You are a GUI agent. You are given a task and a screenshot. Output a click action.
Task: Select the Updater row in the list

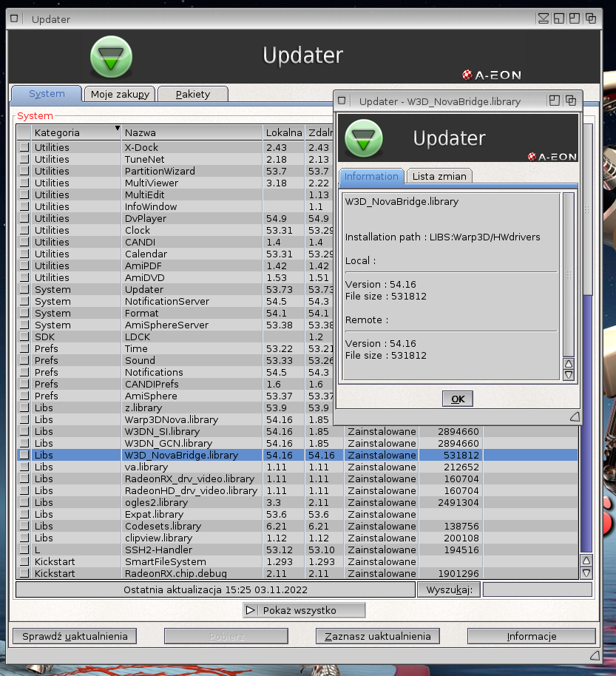(x=175, y=290)
